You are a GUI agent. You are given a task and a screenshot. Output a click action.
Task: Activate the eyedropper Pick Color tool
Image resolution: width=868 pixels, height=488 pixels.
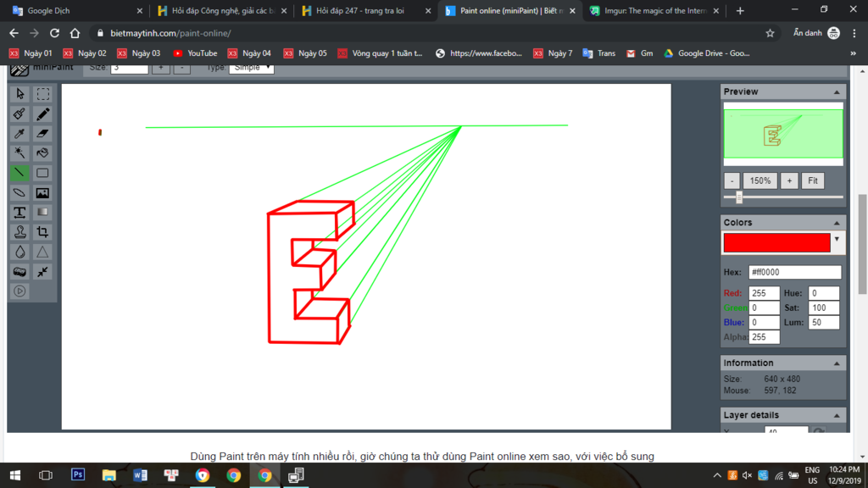coord(20,133)
